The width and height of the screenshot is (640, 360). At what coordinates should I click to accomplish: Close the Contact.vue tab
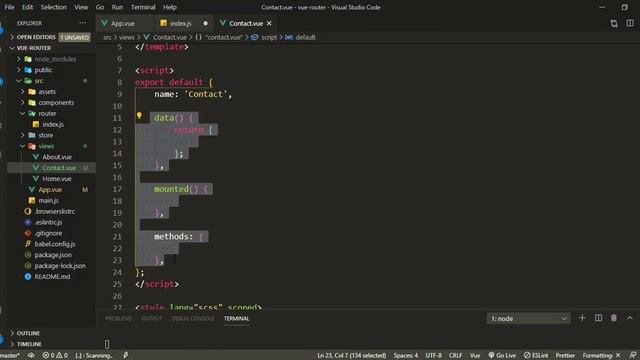click(269, 23)
